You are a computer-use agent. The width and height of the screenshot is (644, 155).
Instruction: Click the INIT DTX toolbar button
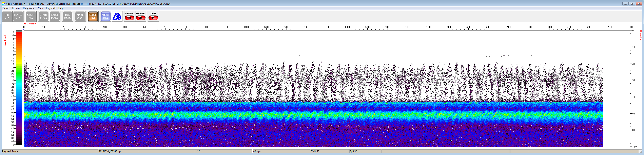pos(7,17)
